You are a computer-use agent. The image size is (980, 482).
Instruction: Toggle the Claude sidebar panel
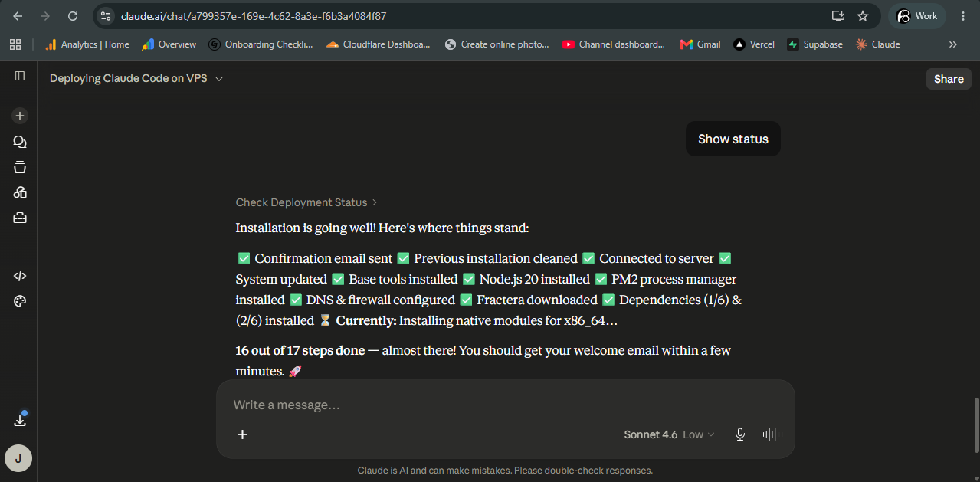tap(20, 76)
